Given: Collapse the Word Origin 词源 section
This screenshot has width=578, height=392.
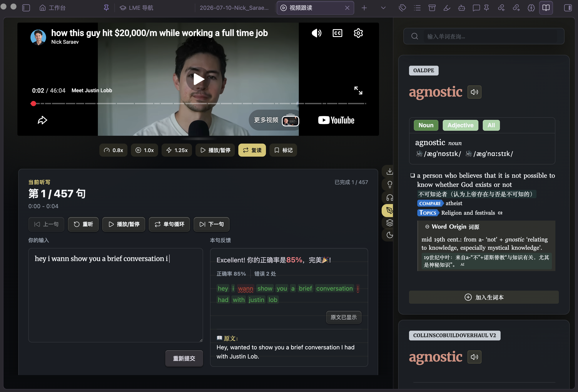Looking at the screenshot, I should tap(427, 227).
